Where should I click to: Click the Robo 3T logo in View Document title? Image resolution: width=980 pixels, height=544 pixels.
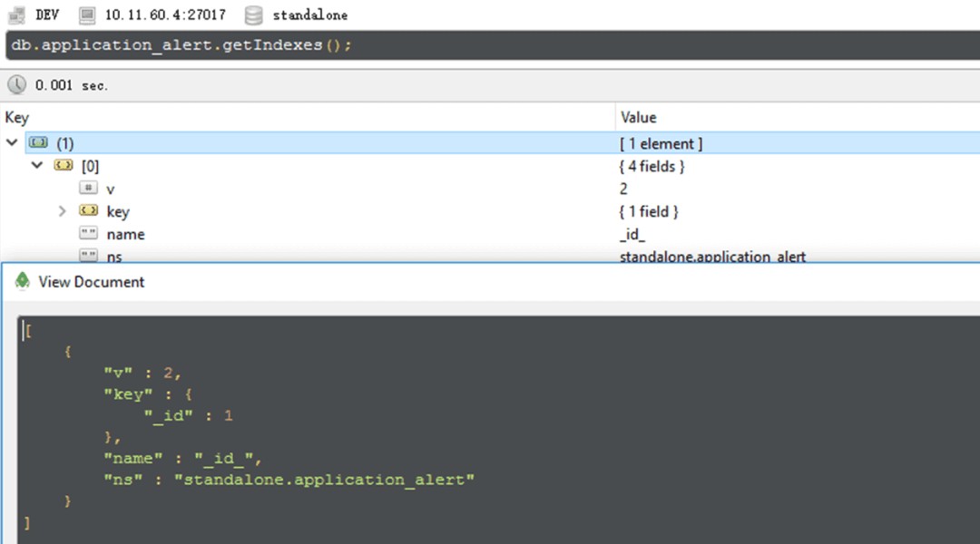tap(23, 282)
